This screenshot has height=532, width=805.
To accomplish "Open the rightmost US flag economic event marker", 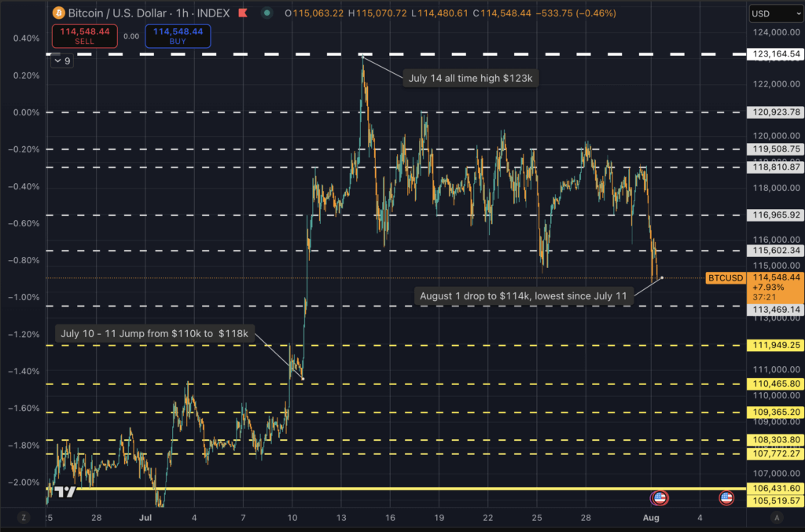I will 726,497.
